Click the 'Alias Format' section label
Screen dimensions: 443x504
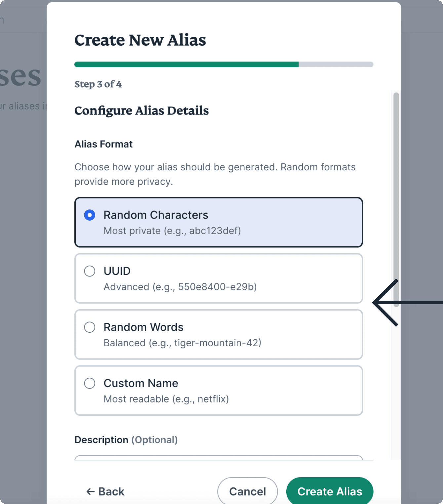pos(103,144)
